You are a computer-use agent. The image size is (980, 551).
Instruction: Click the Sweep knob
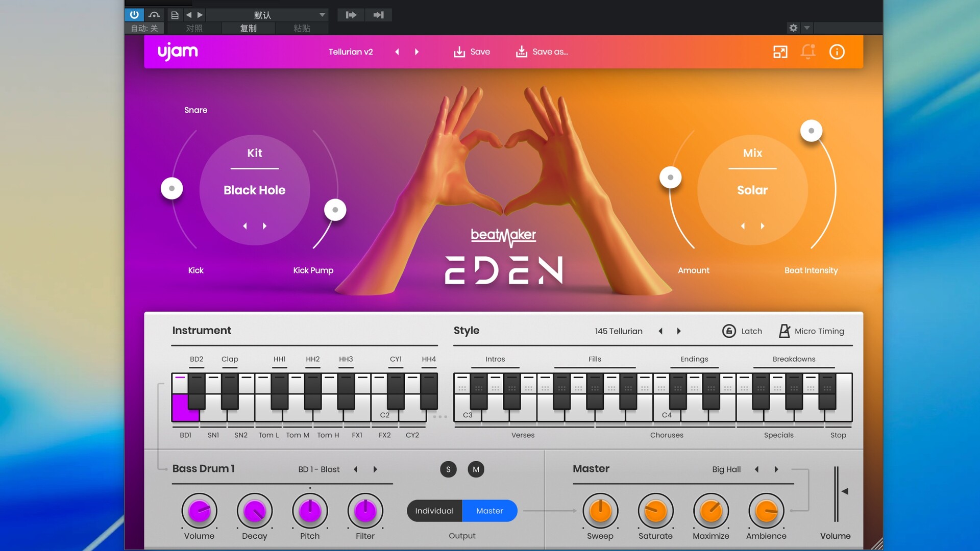point(600,511)
